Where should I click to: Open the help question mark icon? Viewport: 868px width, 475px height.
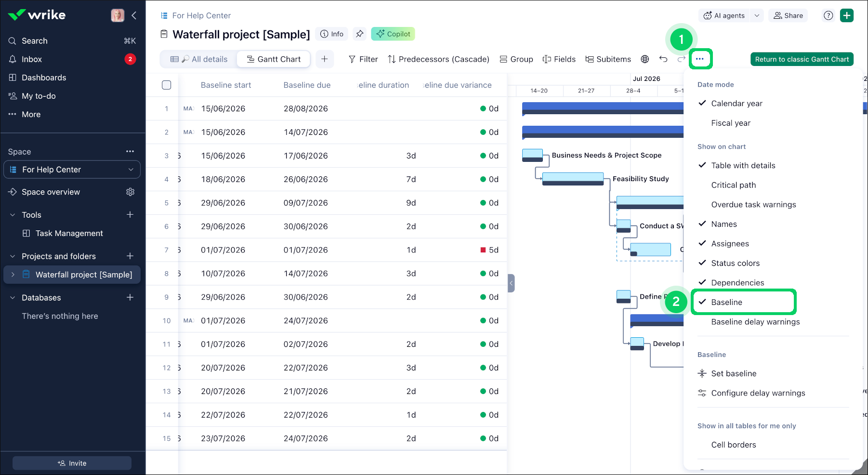coord(829,15)
